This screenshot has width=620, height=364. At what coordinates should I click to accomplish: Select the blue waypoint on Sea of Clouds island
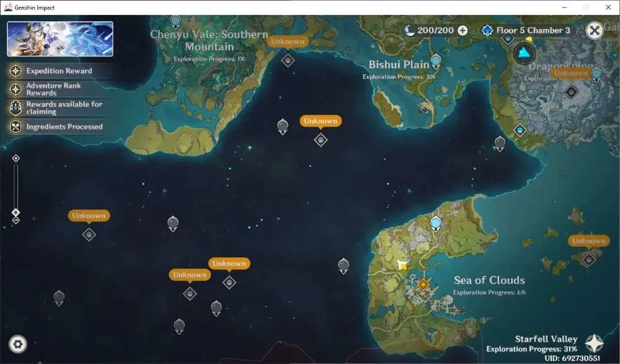coord(436,224)
